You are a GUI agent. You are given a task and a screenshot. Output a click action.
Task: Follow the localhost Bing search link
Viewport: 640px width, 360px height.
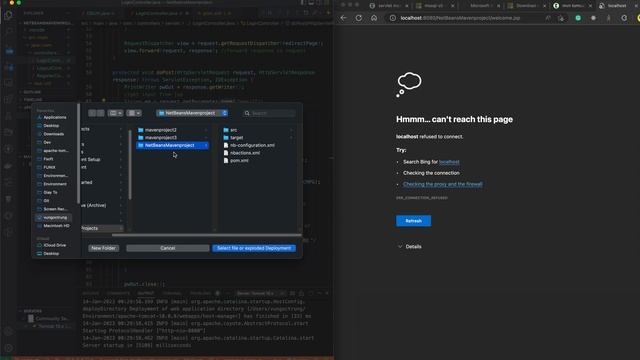pyautogui.click(x=449, y=162)
